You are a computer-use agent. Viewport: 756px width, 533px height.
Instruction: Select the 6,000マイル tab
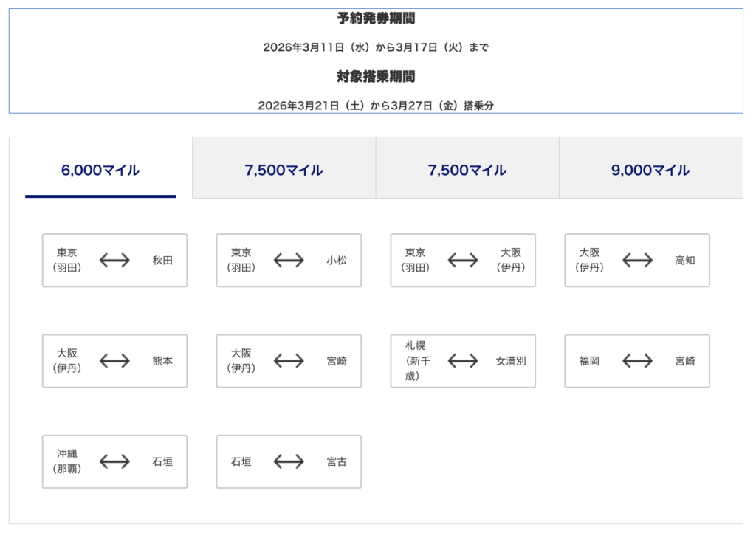[100, 170]
